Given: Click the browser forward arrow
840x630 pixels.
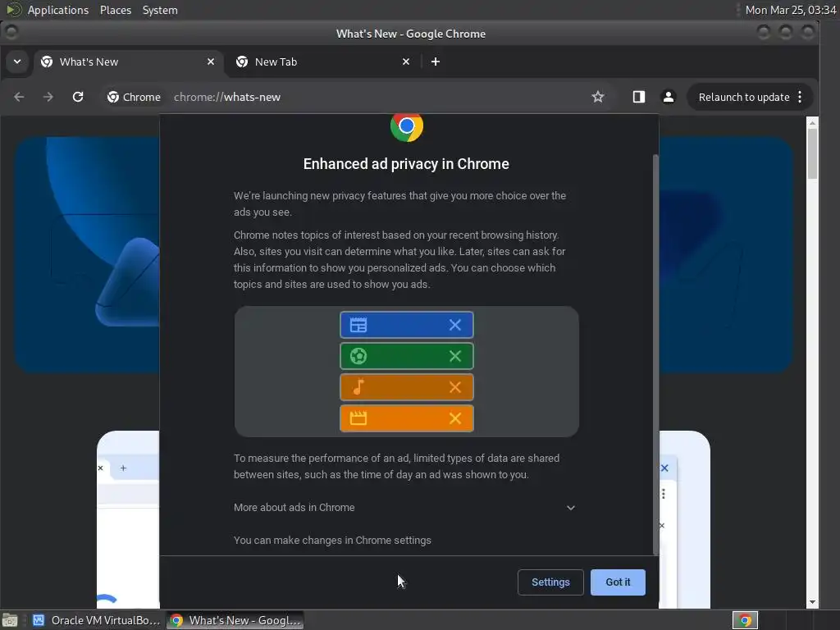Looking at the screenshot, I should [48, 97].
